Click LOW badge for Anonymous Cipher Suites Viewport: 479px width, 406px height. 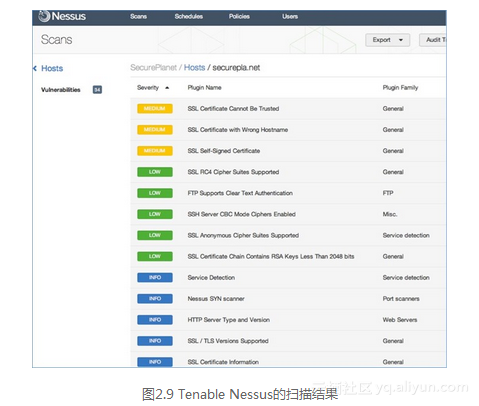pos(155,235)
